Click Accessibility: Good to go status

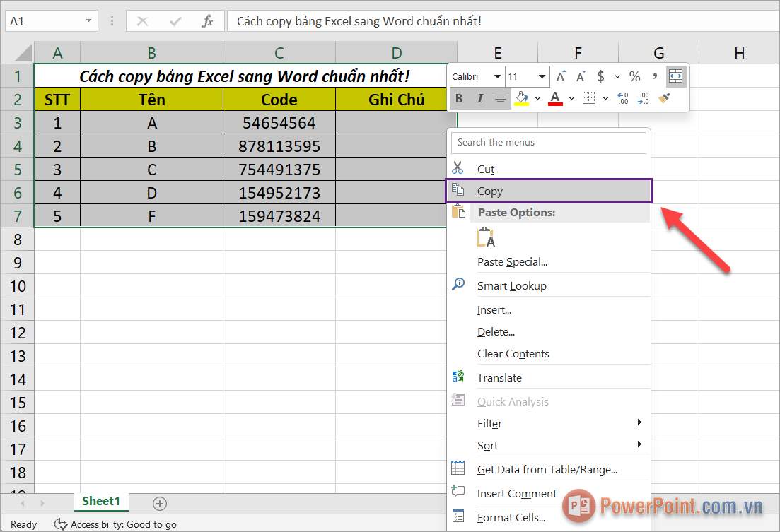point(115,524)
